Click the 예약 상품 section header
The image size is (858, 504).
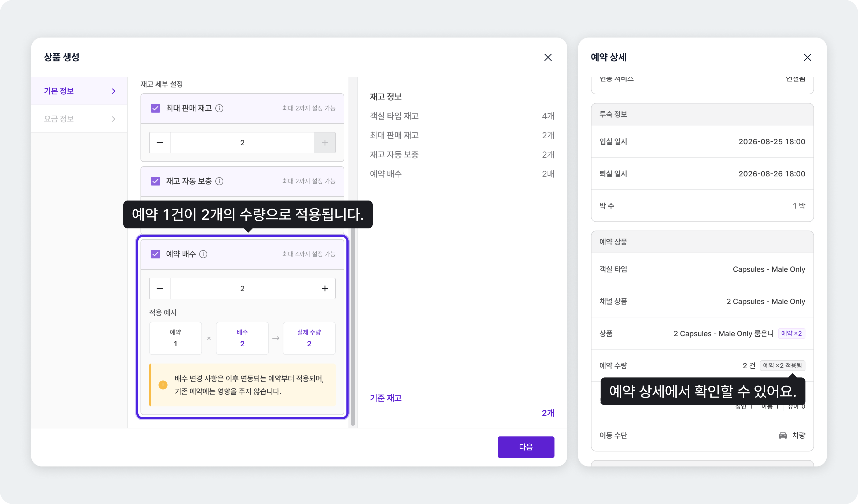(702, 242)
